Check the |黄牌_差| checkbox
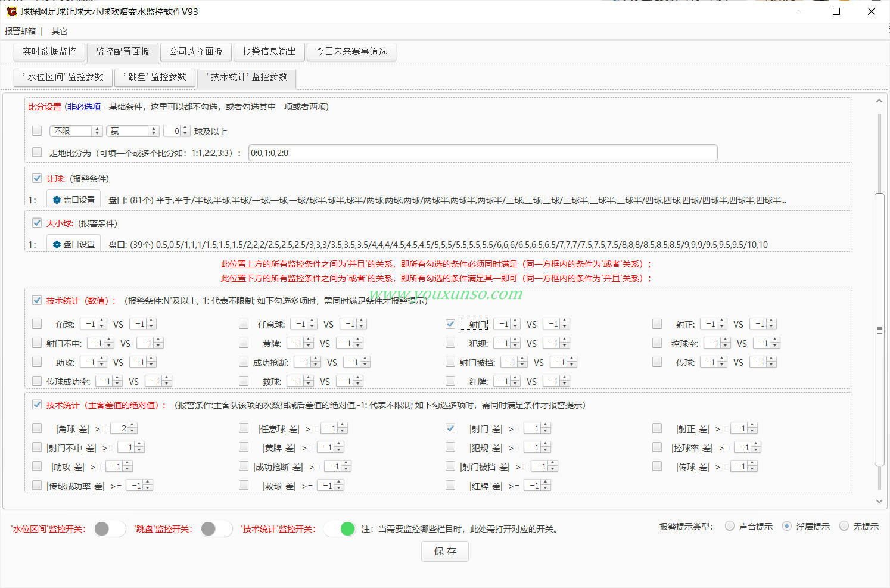Image resolution: width=890 pixels, height=588 pixels. pos(244,447)
